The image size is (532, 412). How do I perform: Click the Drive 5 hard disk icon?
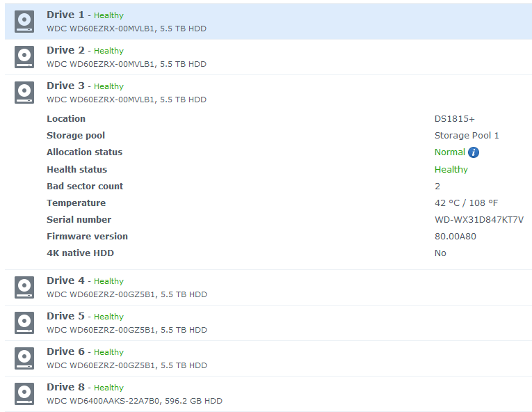pos(24,323)
